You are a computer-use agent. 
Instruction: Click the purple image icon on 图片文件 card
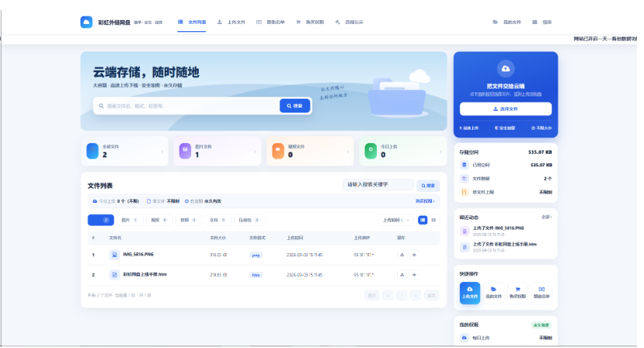pyautogui.click(x=185, y=151)
